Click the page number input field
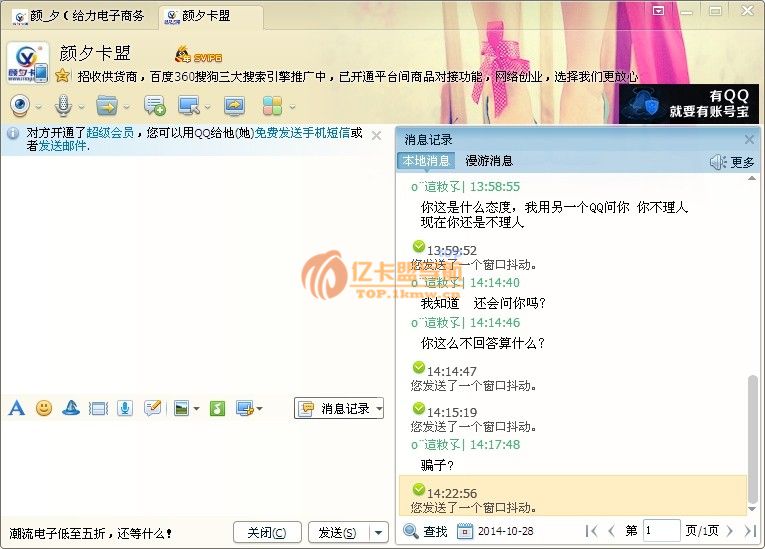The height and width of the screenshot is (549, 765). pyautogui.click(x=661, y=531)
